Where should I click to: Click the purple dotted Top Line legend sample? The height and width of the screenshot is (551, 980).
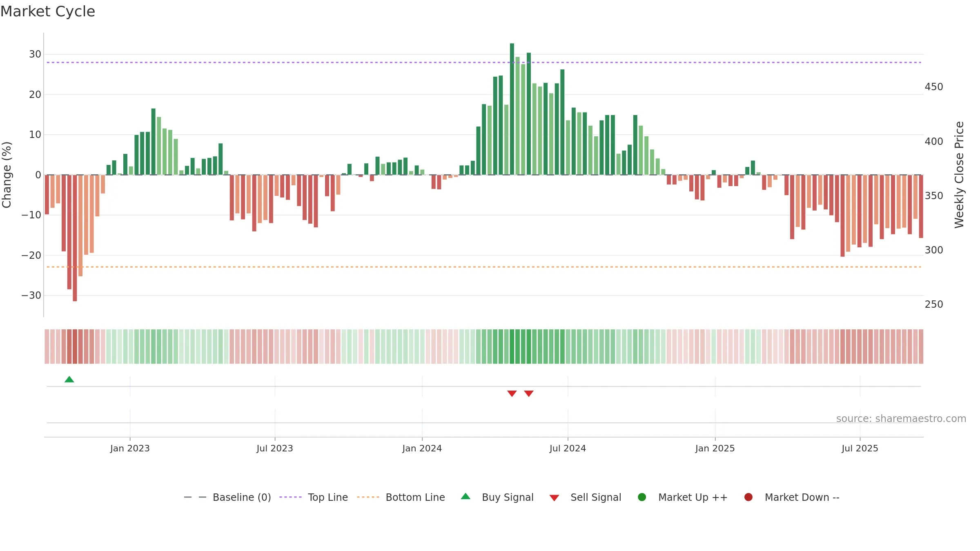[x=290, y=497]
